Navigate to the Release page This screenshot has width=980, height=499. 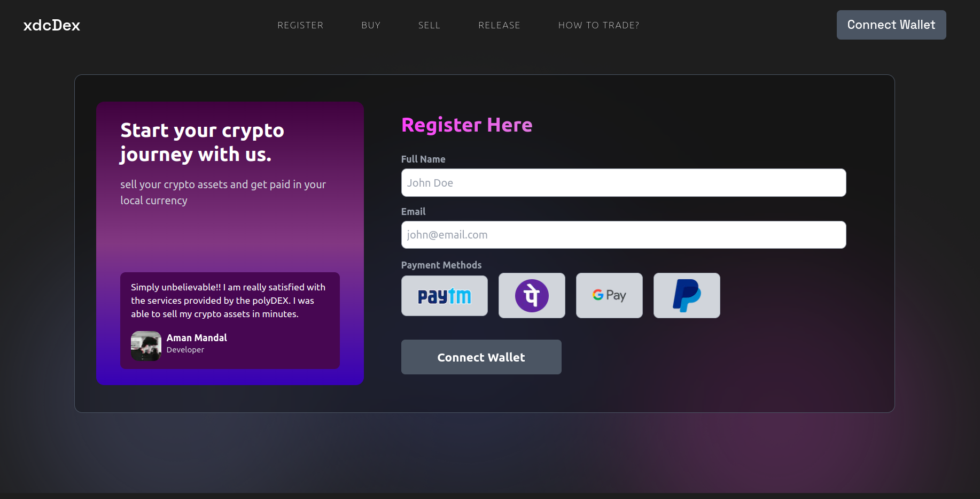[x=499, y=25]
